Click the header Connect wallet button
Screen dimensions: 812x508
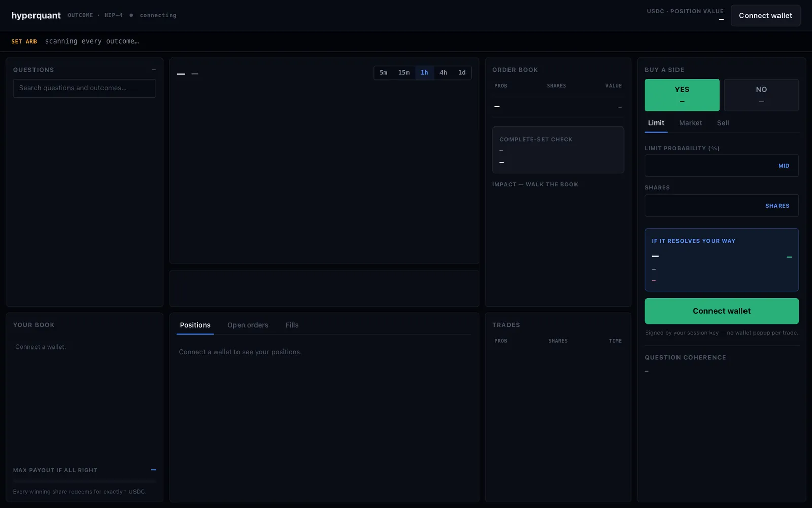[765, 16]
